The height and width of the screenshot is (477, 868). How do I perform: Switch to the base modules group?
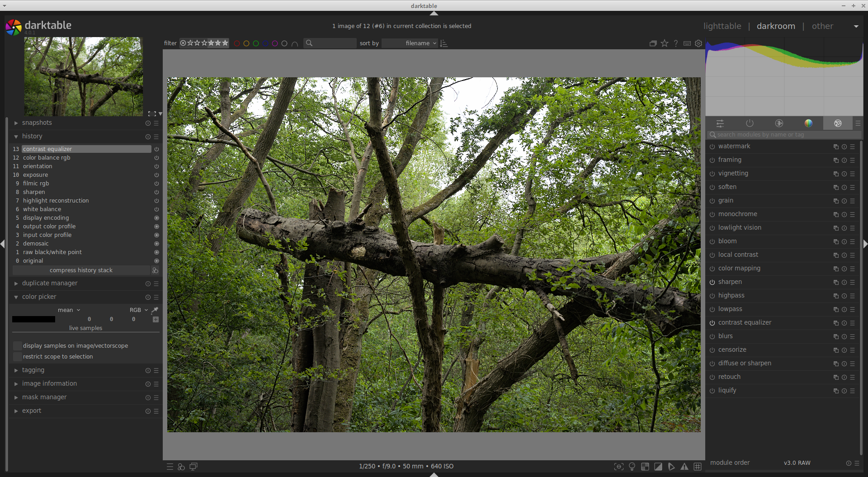[779, 123]
